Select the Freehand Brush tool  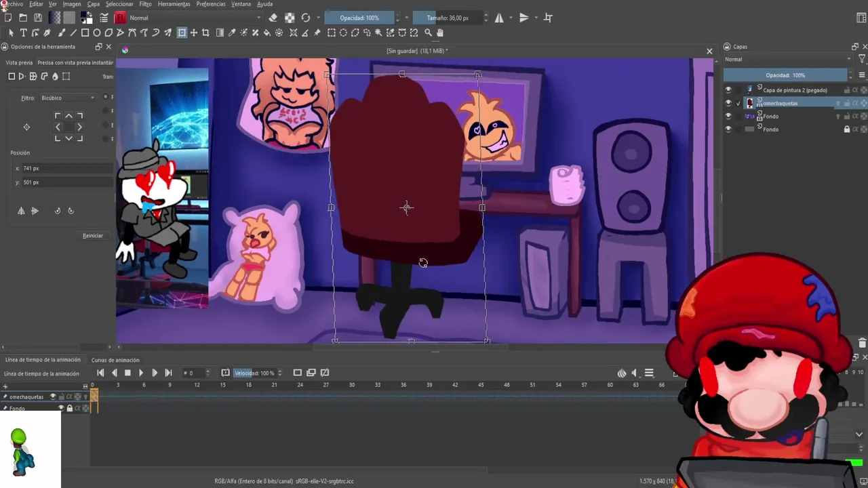pos(62,33)
